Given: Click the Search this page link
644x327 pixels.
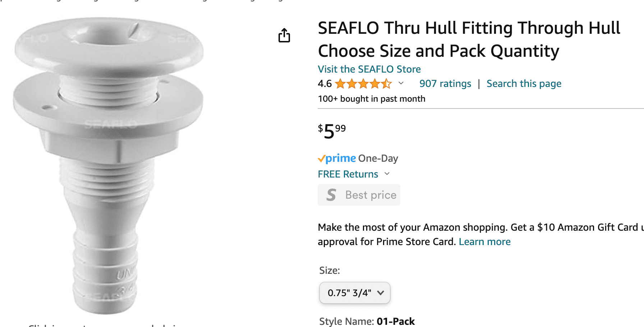Looking at the screenshot, I should [x=524, y=84].
